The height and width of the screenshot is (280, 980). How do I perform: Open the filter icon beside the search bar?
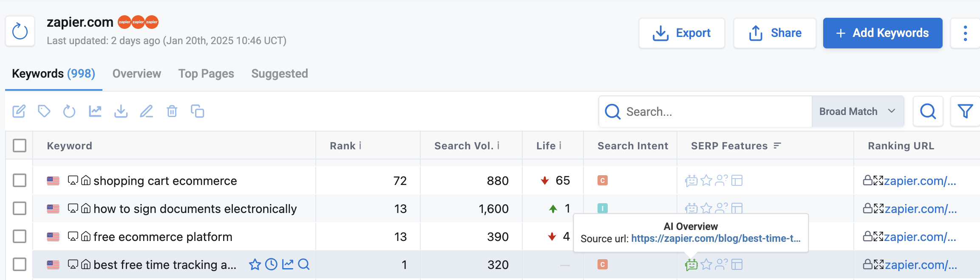pyautogui.click(x=965, y=111)
